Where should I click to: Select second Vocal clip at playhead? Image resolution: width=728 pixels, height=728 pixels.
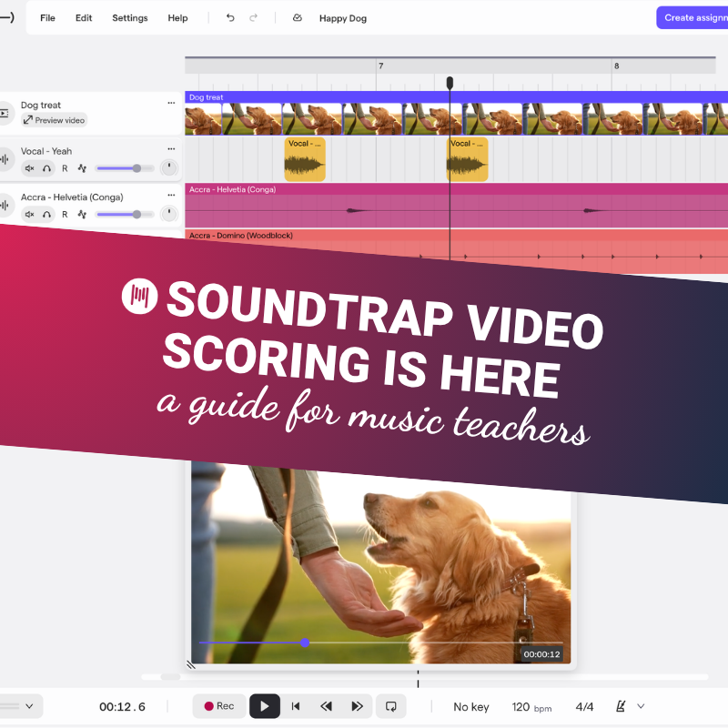click(x=468, y=159)
